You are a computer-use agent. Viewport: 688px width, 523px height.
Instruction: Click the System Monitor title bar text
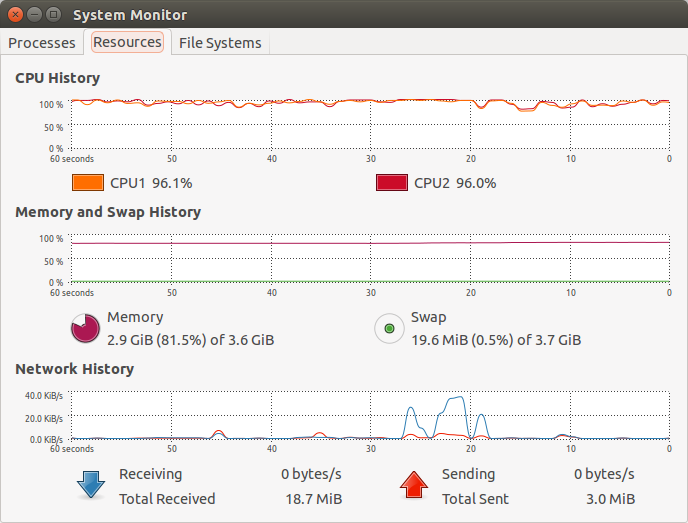[130, 15]
